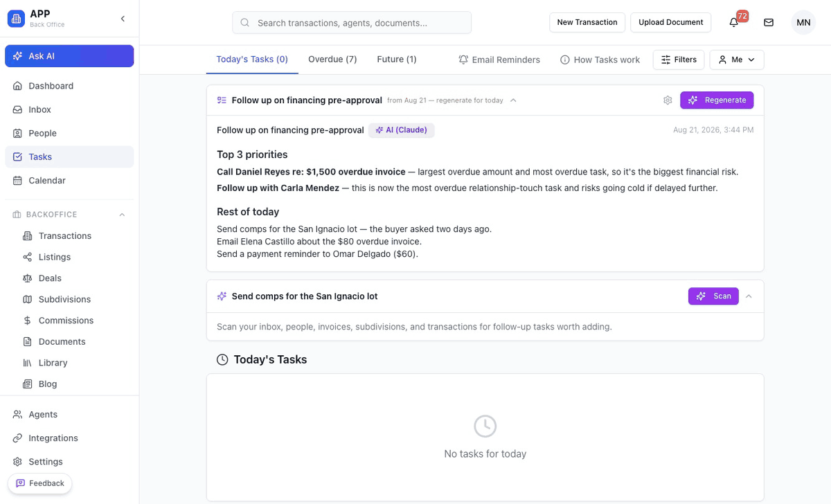Click 'Email Elena Castillo about the $80' line
The width and height of the screenshot is (831, 504).
[319, 242]
